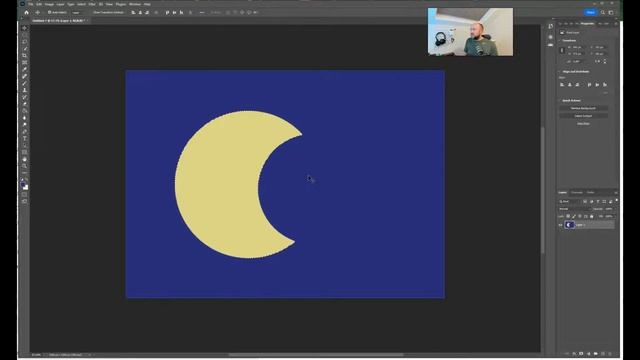Open the Normal blend mode dropdown
This screenshot has height=360, width=640.
click(574, 209)
